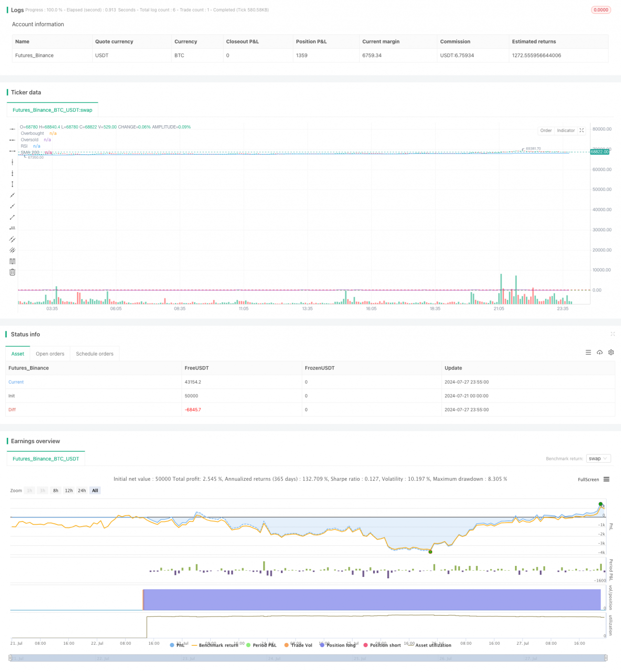Toggle the Benchmark return legend series
The image size is (621, 672).
214,645
